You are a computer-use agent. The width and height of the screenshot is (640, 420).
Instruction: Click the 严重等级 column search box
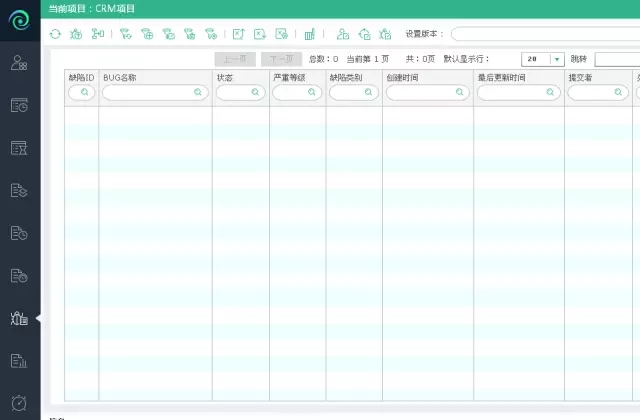pyautogui.click(x=297, y=93)
